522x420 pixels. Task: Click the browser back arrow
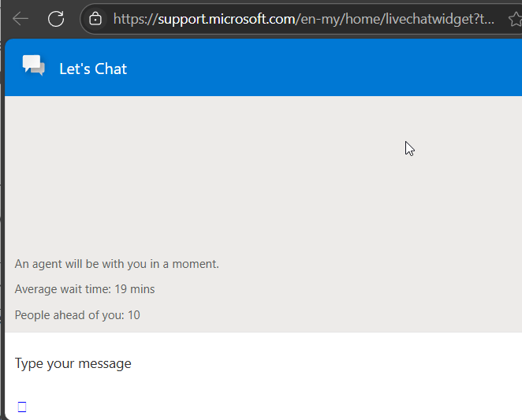(21, 18)
